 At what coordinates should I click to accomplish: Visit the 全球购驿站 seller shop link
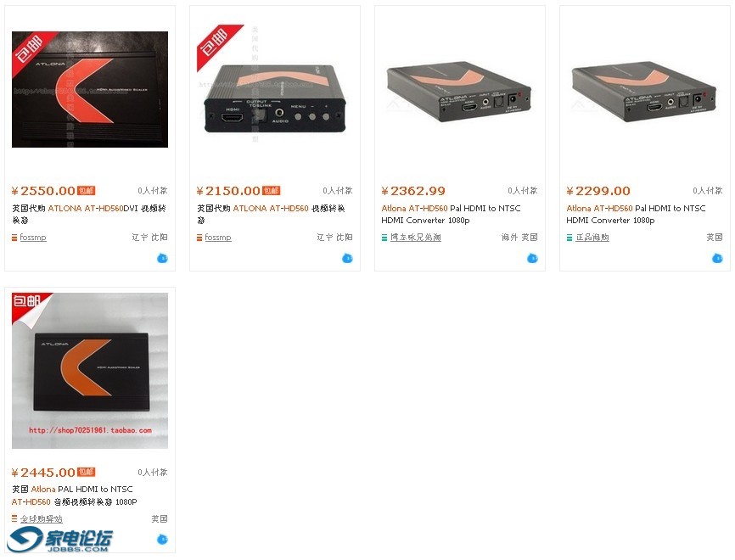tap(42, 518)
